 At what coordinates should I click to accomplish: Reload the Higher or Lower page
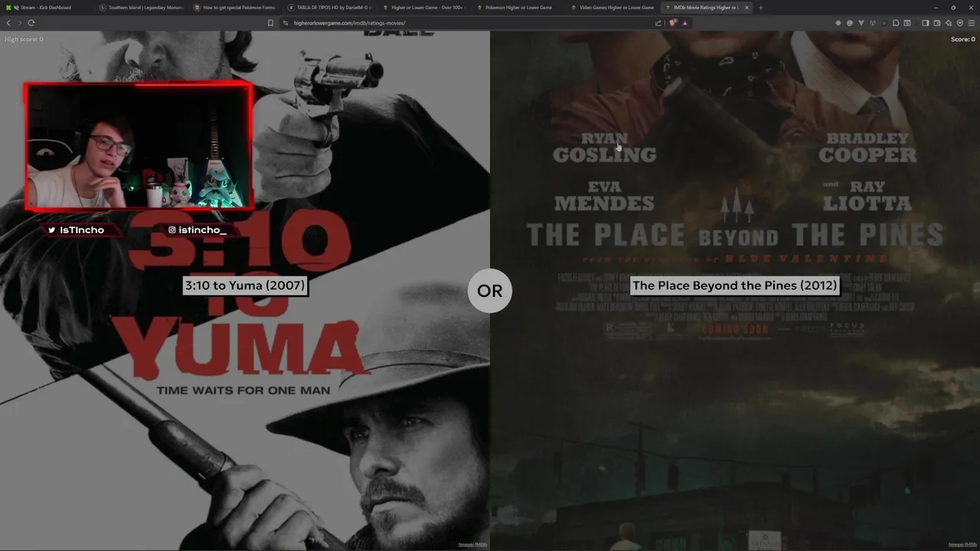pos(31,23)
